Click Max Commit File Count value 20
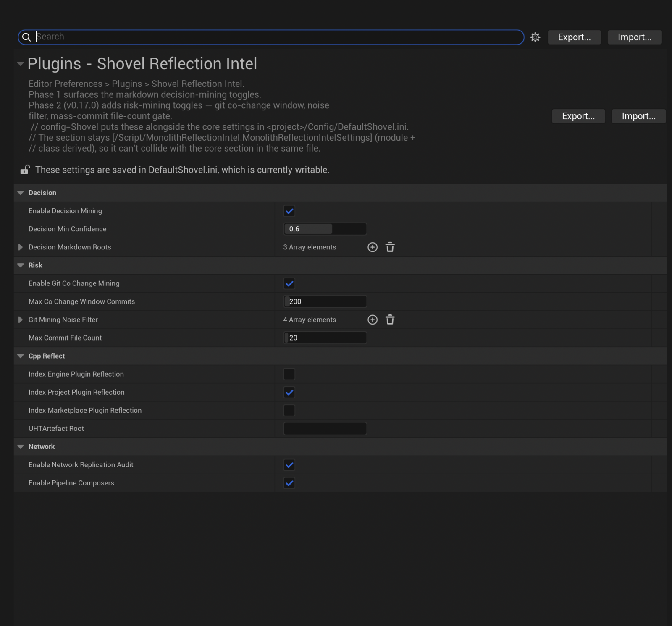This screenshot has width=672, height=626. coord(325,338)
